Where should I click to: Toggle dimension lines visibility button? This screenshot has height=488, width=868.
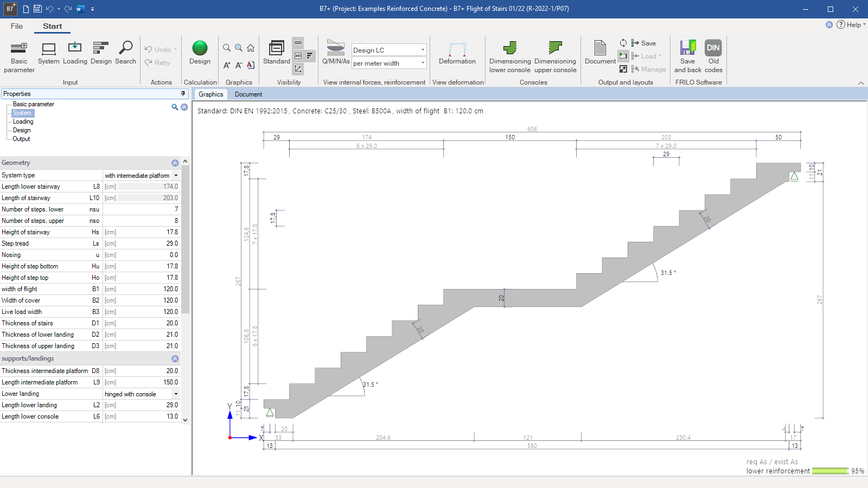[x=298, y=43]
